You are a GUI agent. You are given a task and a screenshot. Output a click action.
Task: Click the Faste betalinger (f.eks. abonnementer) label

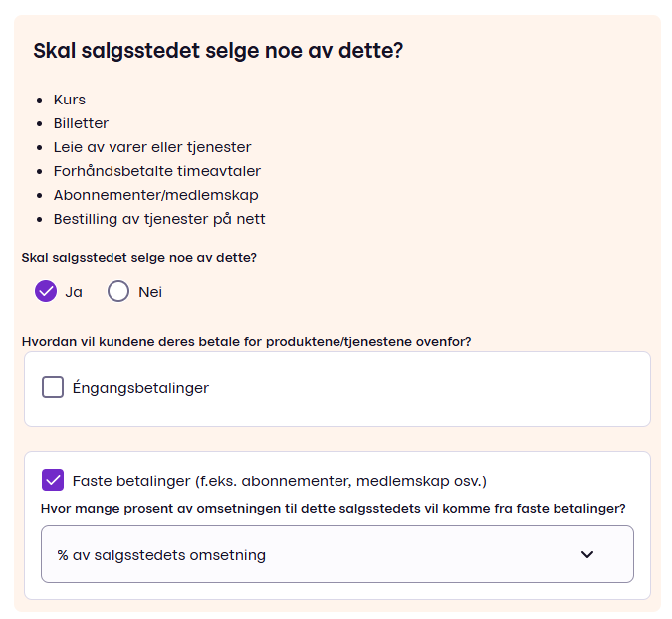point(279,481)
